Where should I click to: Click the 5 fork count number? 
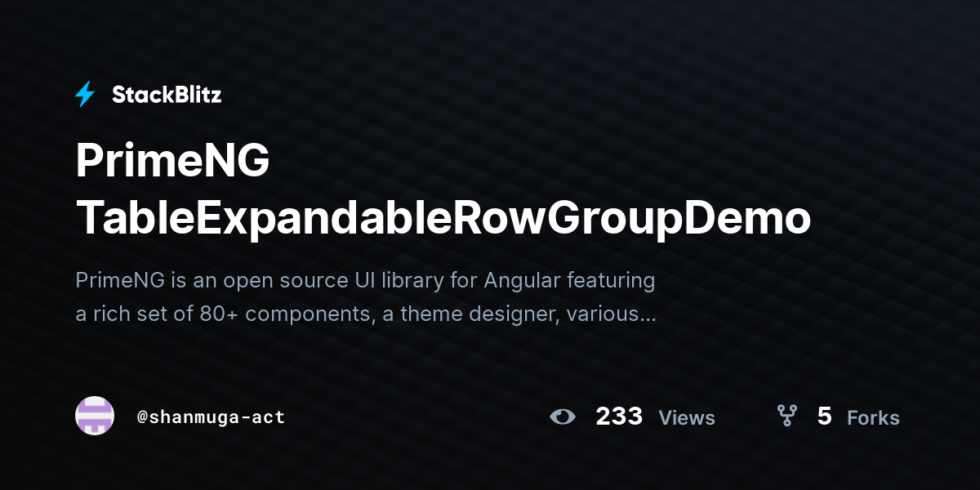tap(824, 416)
